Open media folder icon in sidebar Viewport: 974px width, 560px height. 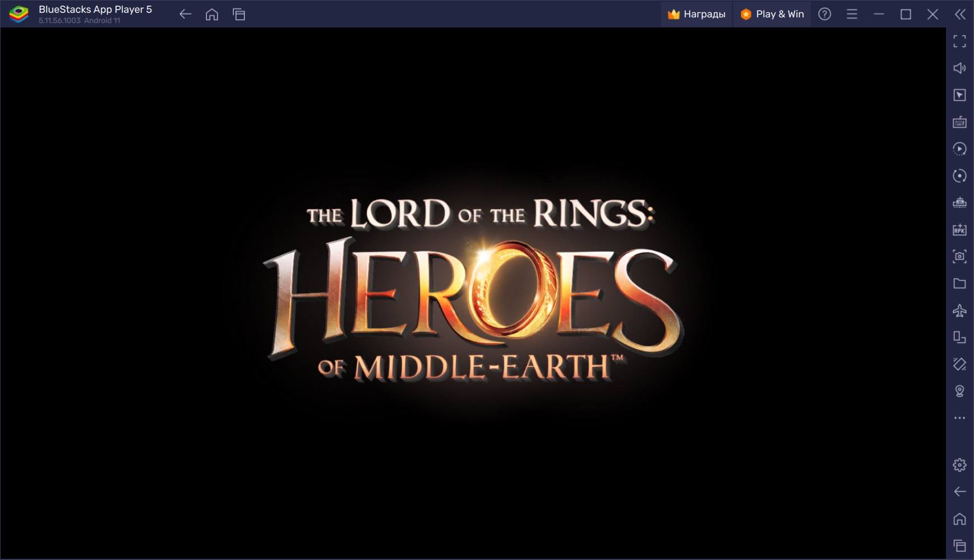pyautogui.click(x=959, y=283)
